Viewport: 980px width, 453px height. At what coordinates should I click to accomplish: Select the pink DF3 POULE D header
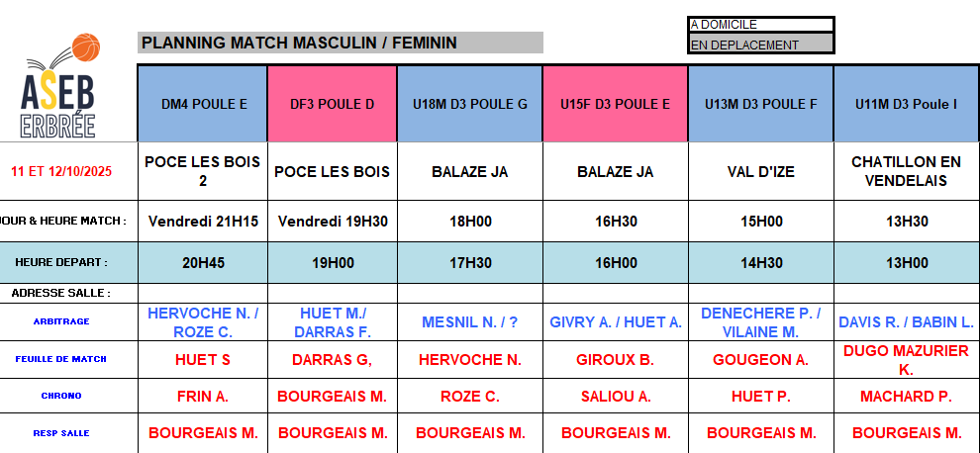[332, 104]
